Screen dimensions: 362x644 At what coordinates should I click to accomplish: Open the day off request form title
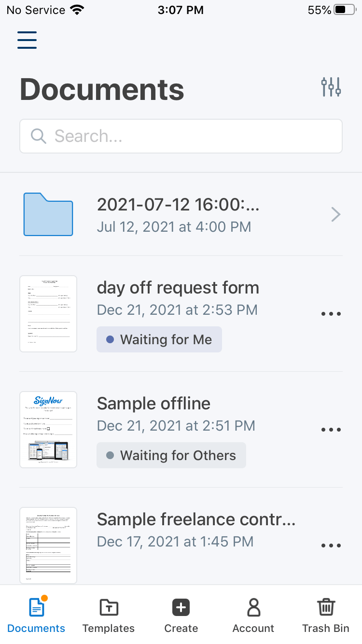(x=178, y=288)
